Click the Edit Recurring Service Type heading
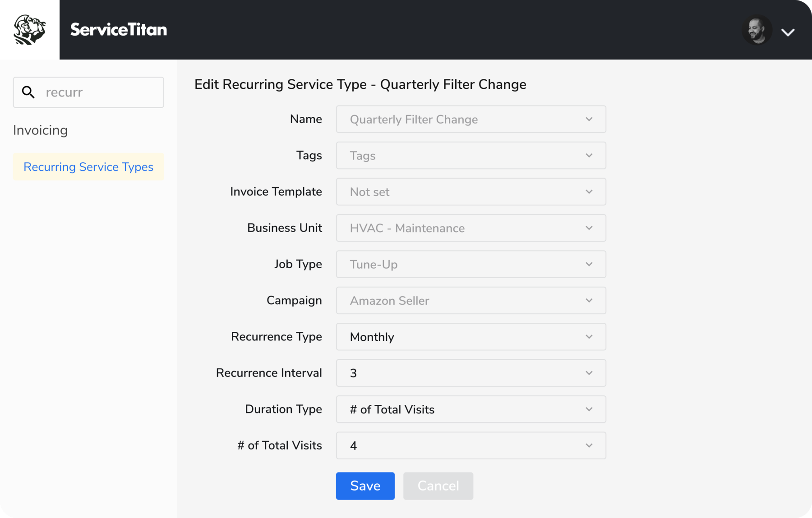Screen dimensions: 812x518 click(x=360, y=84)
